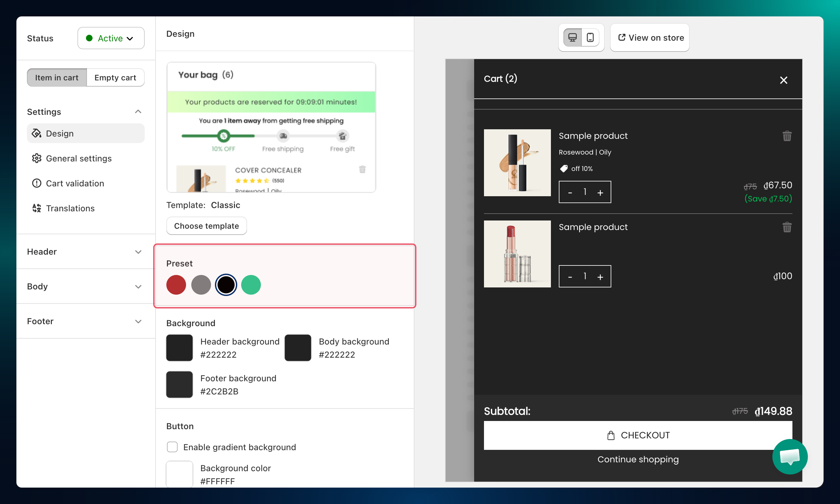Click first Sample product title
The height and width of the screenshot is (504, 840).
coord(593,136)
